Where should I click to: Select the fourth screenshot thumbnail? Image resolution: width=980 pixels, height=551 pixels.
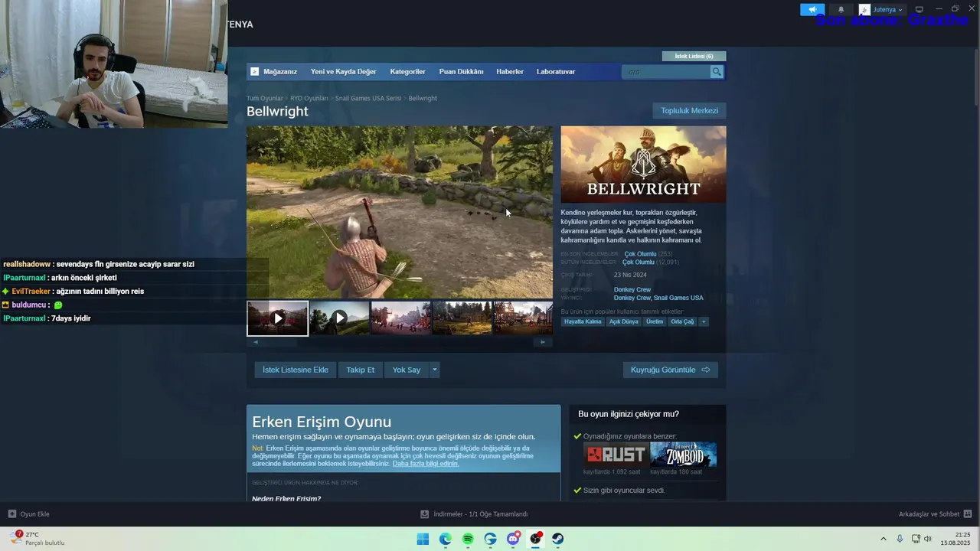tap(462, 318)
